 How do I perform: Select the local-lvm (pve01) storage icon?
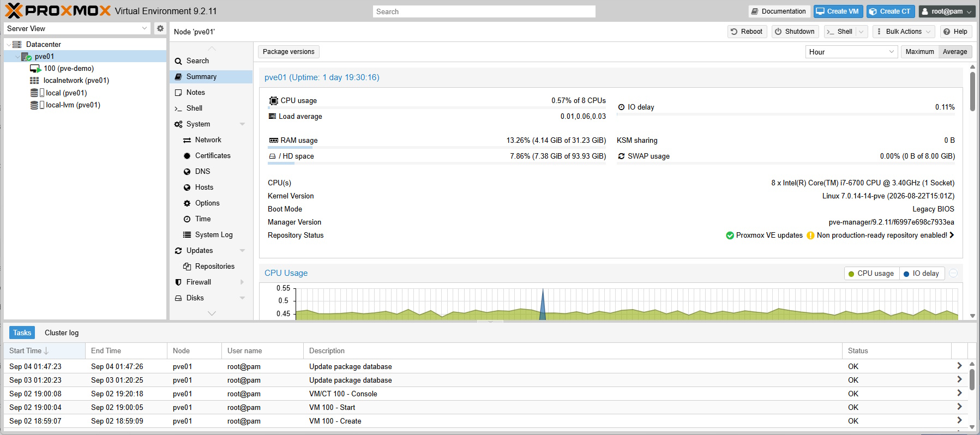(x=37, y=105)
